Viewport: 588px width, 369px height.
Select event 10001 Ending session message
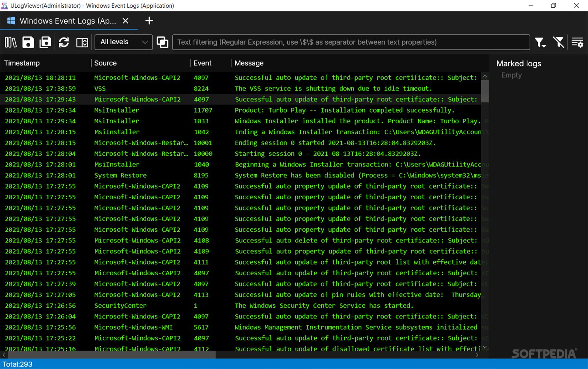click(x=335, y=143)
